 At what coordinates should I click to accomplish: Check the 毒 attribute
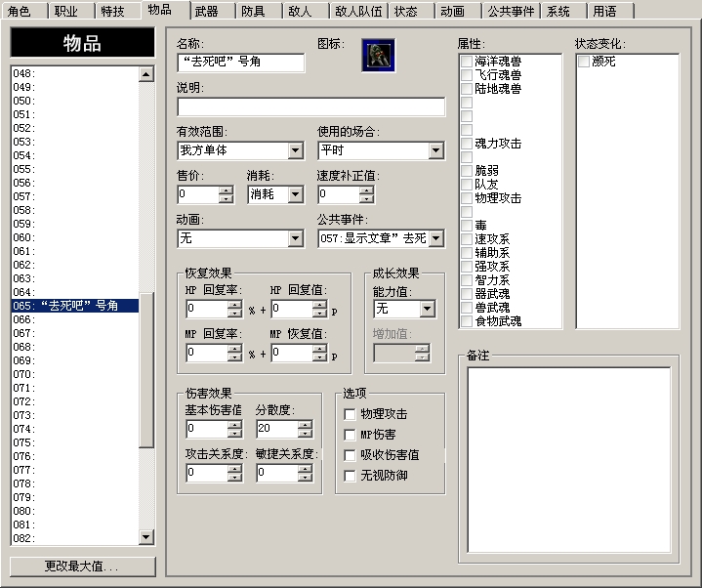coord(467,226)
